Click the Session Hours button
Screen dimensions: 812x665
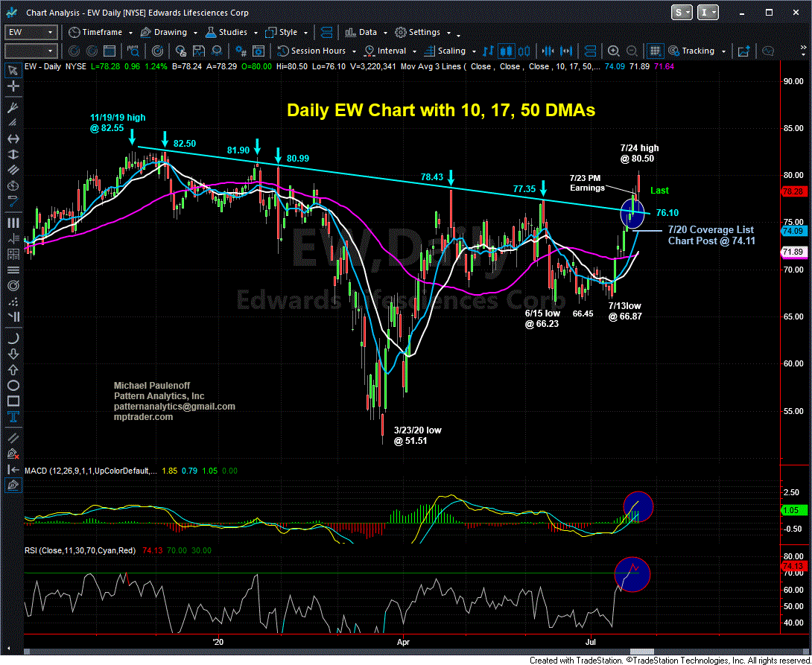pos(311,51)
